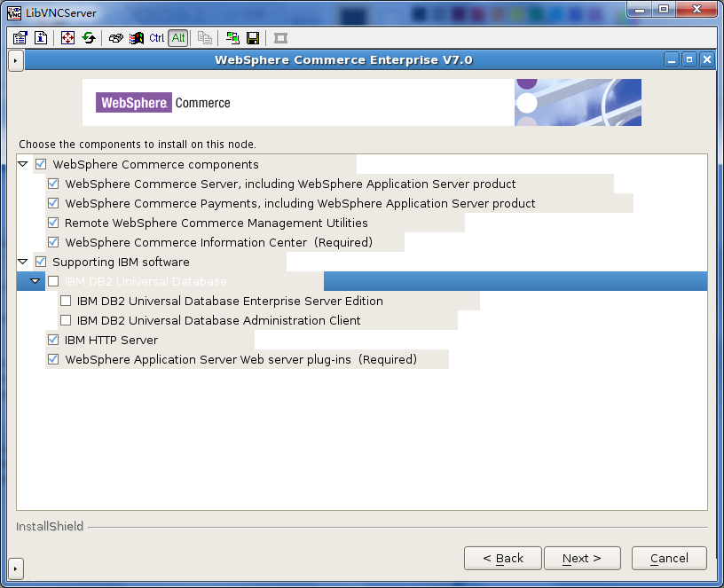This screenshot has width=724, height=588.
Task: Select 'WebSphere Commerce Payments, including...' row text
Action: [300, 204]
